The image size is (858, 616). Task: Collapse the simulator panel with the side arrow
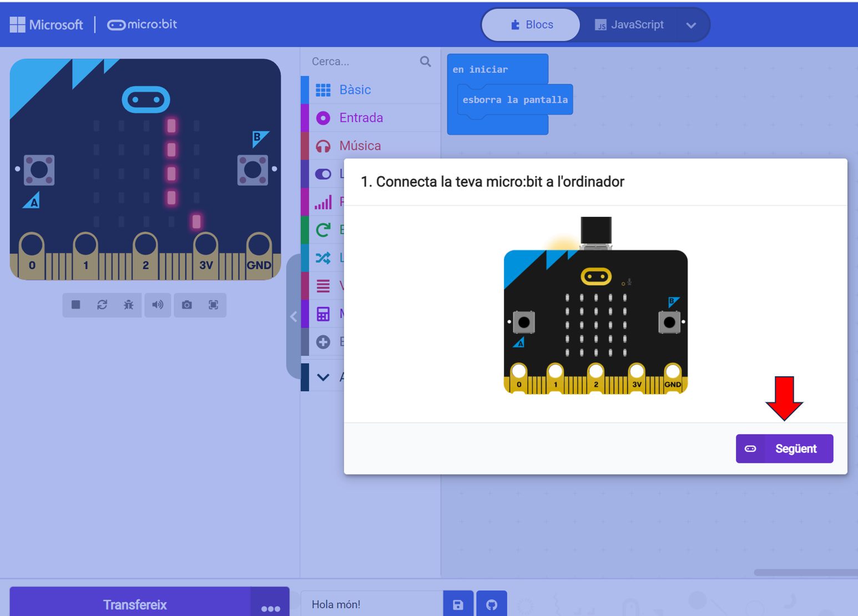pos(294,317)
